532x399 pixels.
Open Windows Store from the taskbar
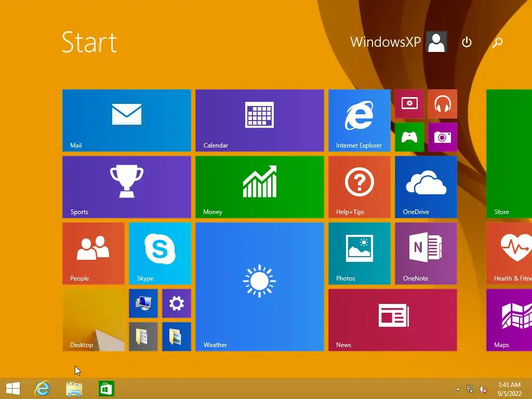[x=106, y=389]
